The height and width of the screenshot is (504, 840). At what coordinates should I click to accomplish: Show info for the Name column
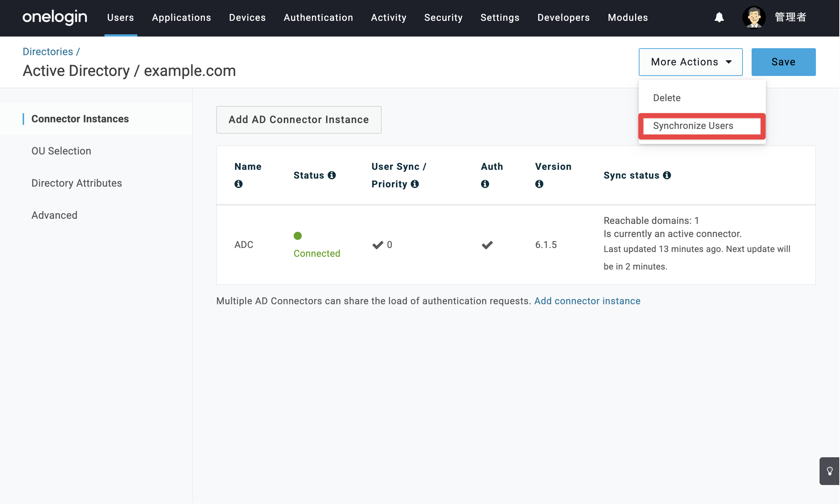pos(238,184)
